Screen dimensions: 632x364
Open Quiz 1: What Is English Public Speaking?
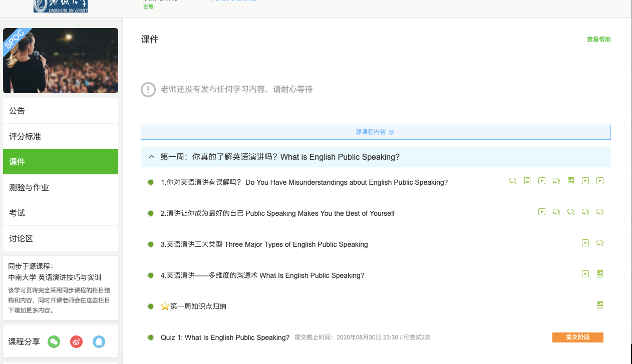click(225, 337)
